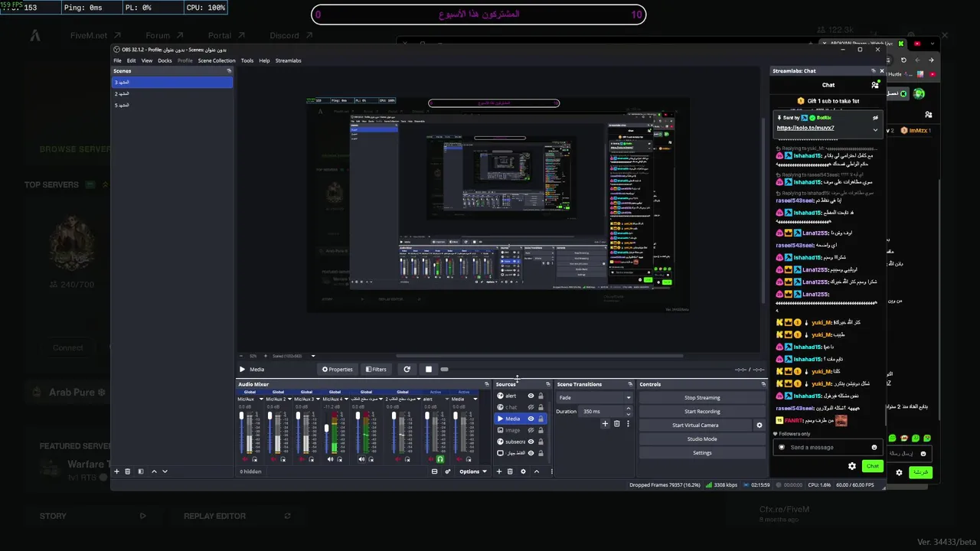Viewport: 980px width, 551px height.
Task: Open the Edit menu
Action: [x=132, y=60]
